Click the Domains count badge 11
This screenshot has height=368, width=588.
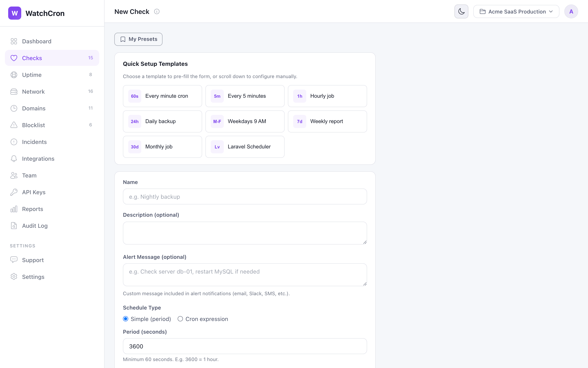(91, 108)
